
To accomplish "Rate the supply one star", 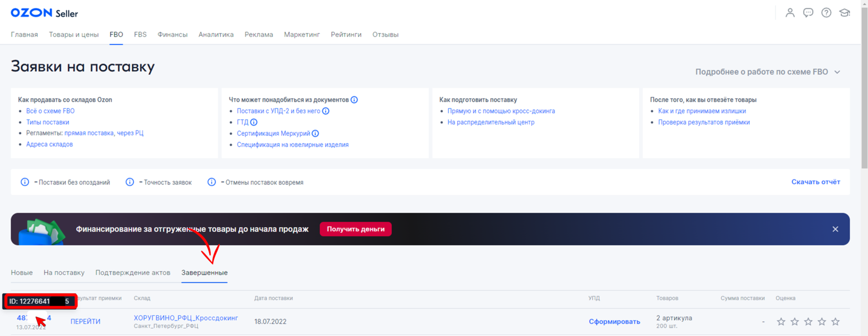I will 781,322.
